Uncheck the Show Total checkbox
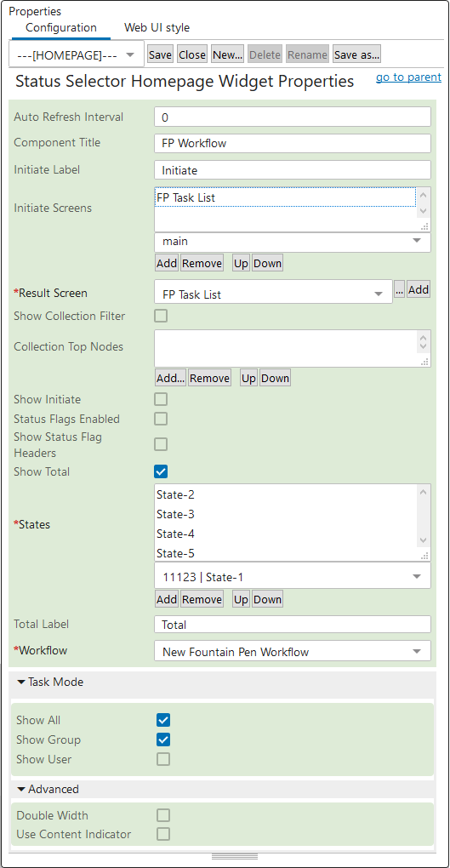The image size is (450, 868). pos(161,471)
